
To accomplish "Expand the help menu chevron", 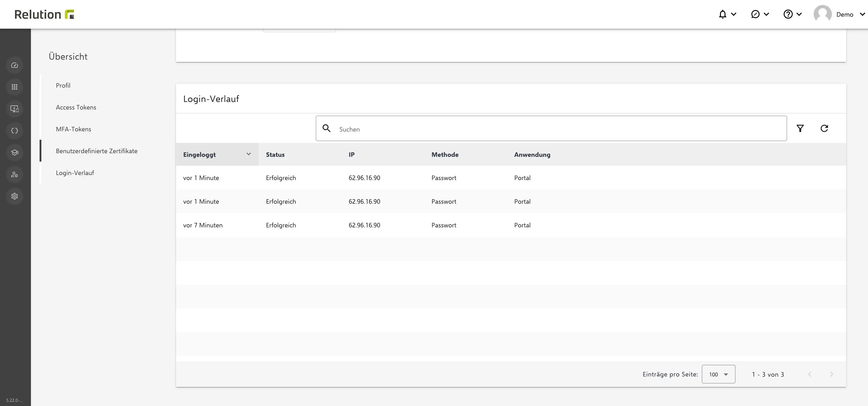I will [x=799, y=14].
